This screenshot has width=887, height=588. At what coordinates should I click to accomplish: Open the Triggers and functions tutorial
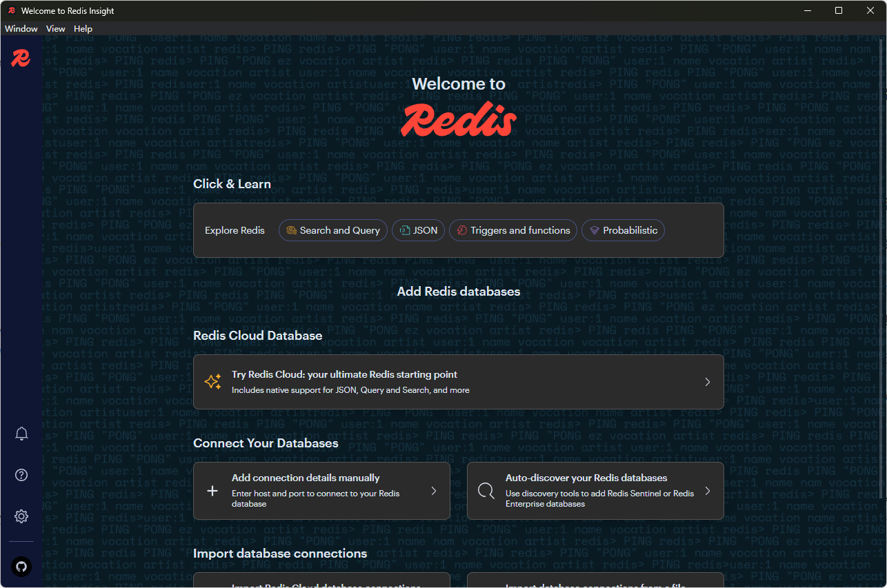(514, 230)
